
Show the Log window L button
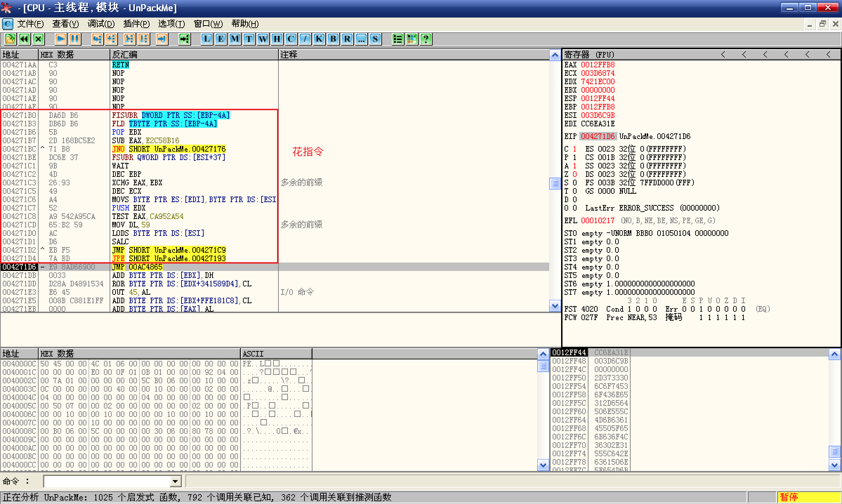click(206, 39)
